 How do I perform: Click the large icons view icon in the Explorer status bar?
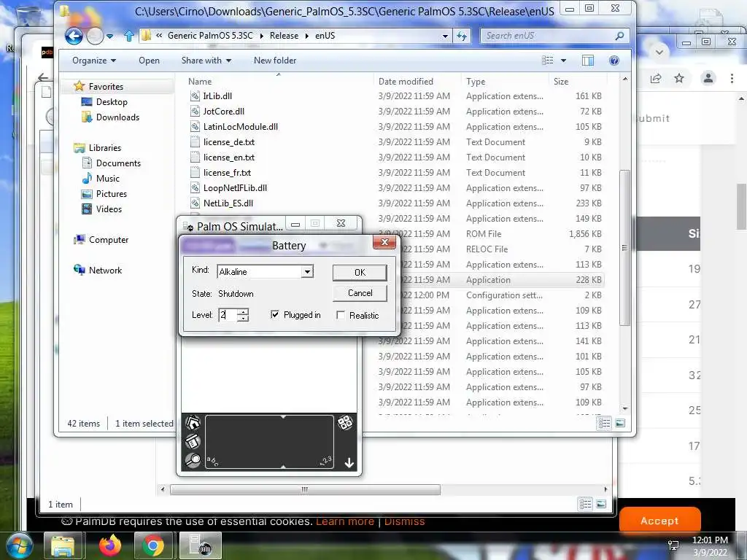coord(620,423)
